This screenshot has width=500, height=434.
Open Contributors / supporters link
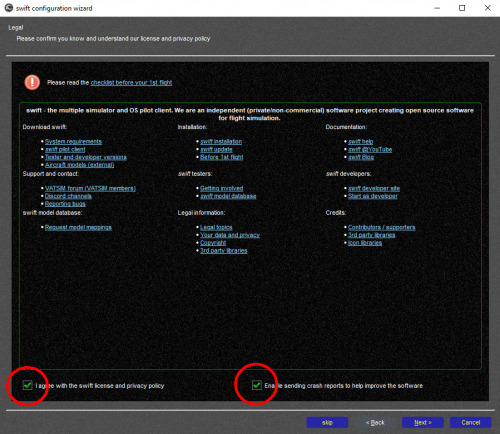382,227
